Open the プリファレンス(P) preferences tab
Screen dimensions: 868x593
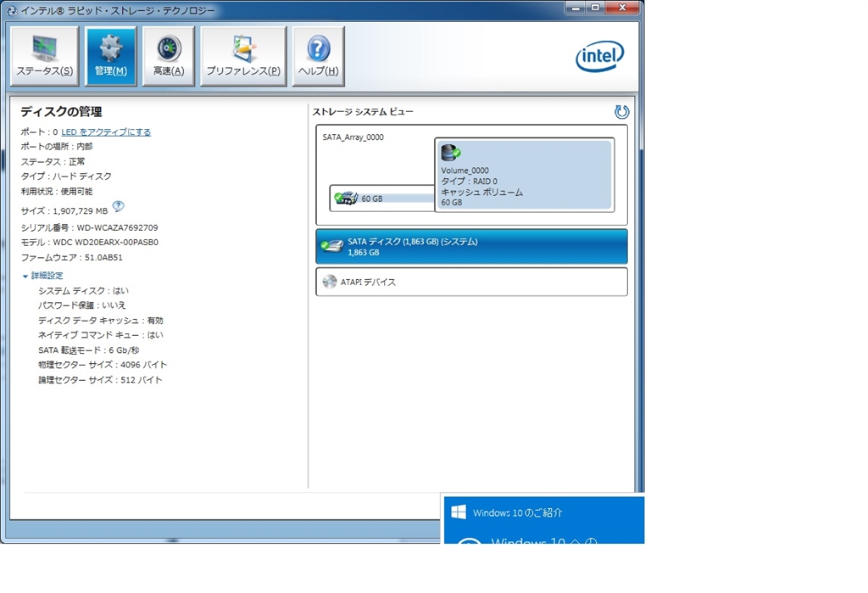243,57
